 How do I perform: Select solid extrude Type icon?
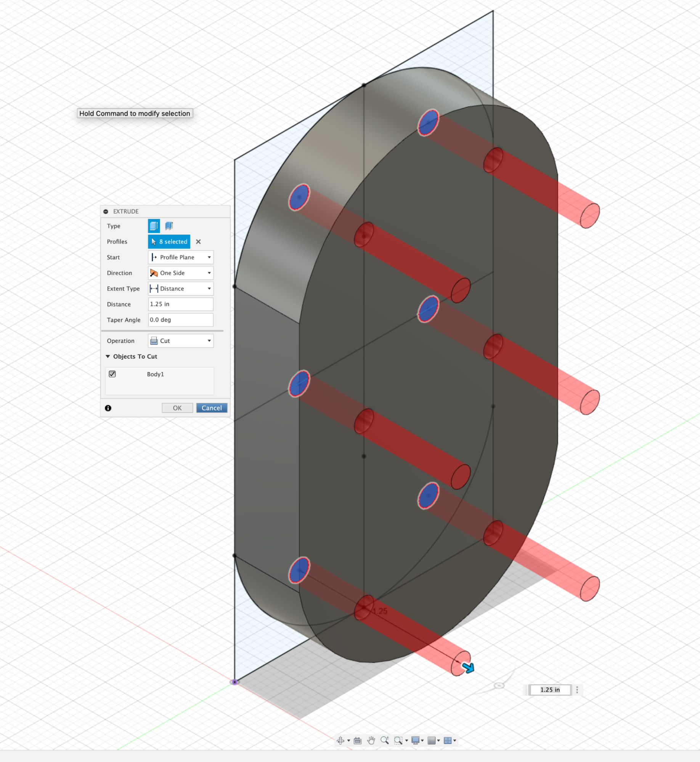click(154, 226)
